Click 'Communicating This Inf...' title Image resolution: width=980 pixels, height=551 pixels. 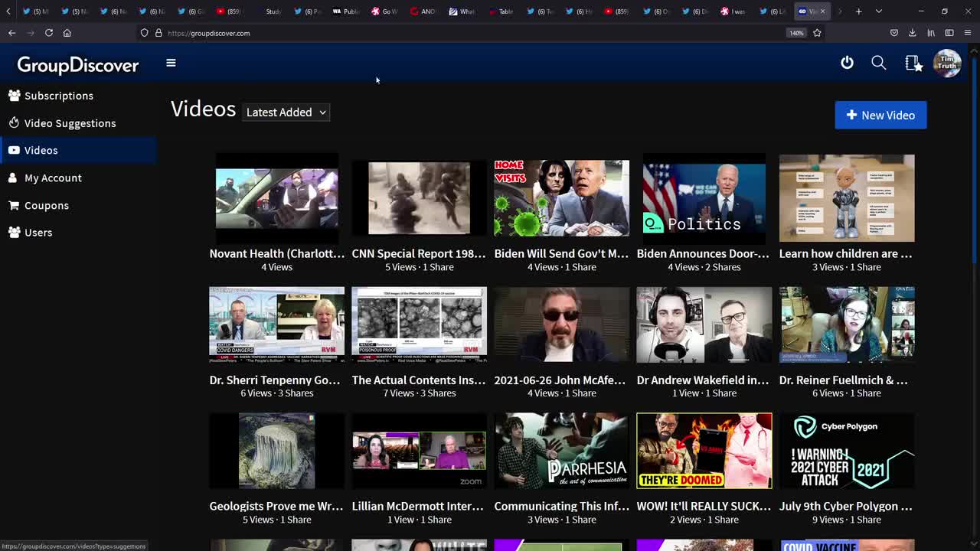[561, 507]
